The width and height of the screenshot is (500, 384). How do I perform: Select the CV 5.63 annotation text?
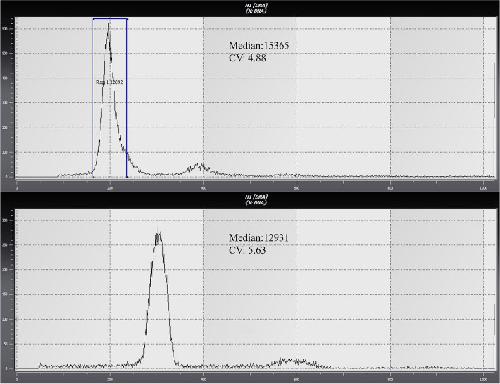[x=248, y=250]
